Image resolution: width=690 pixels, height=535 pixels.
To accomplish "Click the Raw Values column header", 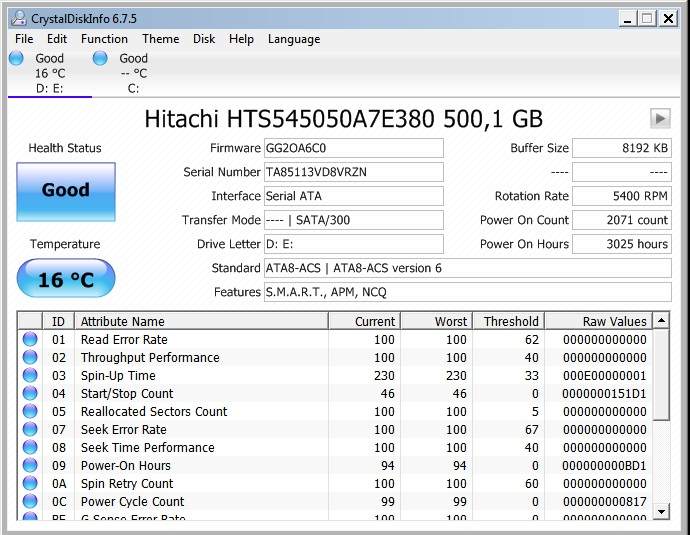I will [x=599, y=321].
